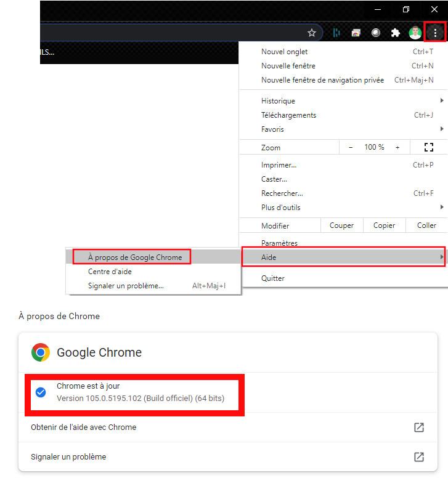
Task: Increase zoom with plus button
Action: 397,148
